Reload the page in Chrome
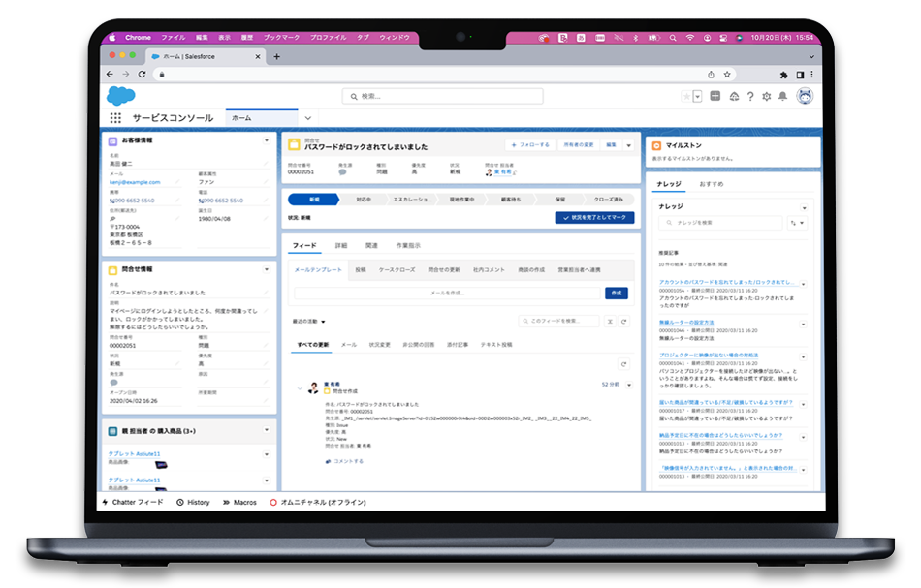Screen dimensions: 921x588 click(142, 75)
